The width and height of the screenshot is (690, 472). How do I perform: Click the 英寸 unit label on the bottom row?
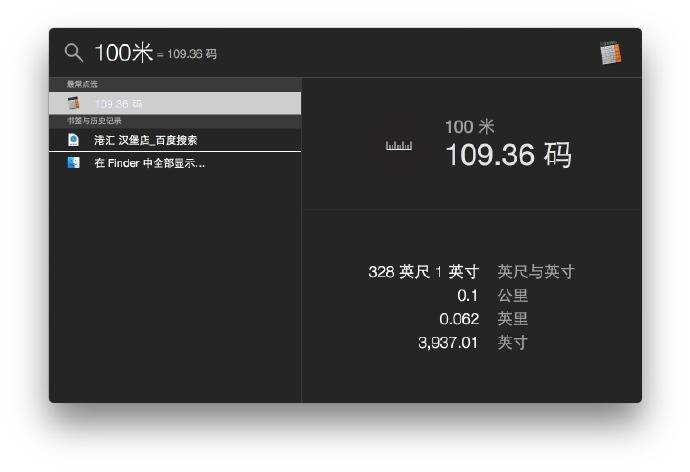tap(512, 343)
